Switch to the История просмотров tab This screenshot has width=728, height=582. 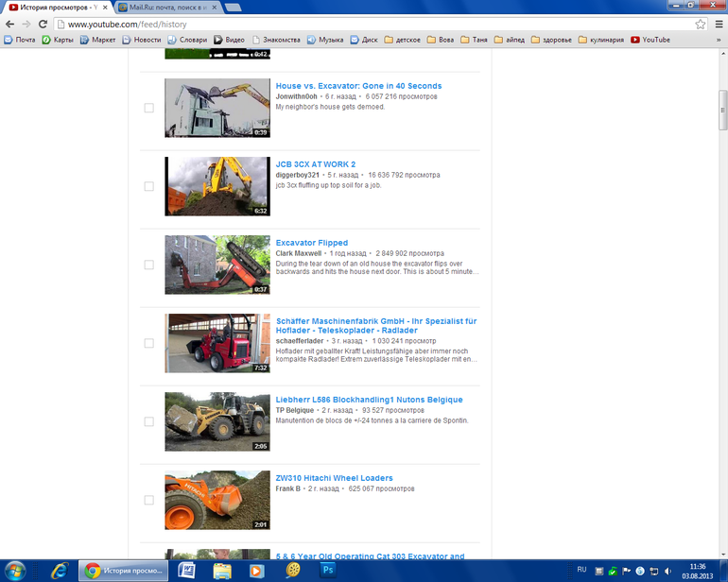pos(58,8)
